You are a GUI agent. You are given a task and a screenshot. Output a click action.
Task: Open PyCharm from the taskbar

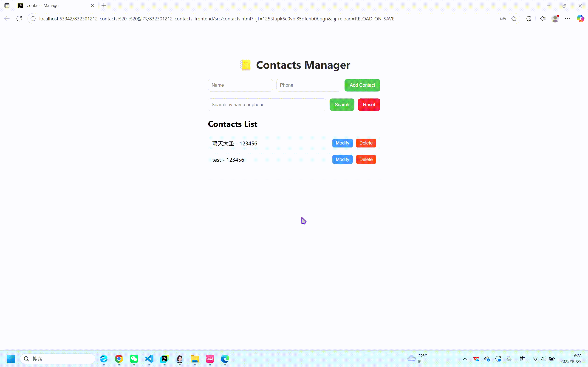pos(164,359)
